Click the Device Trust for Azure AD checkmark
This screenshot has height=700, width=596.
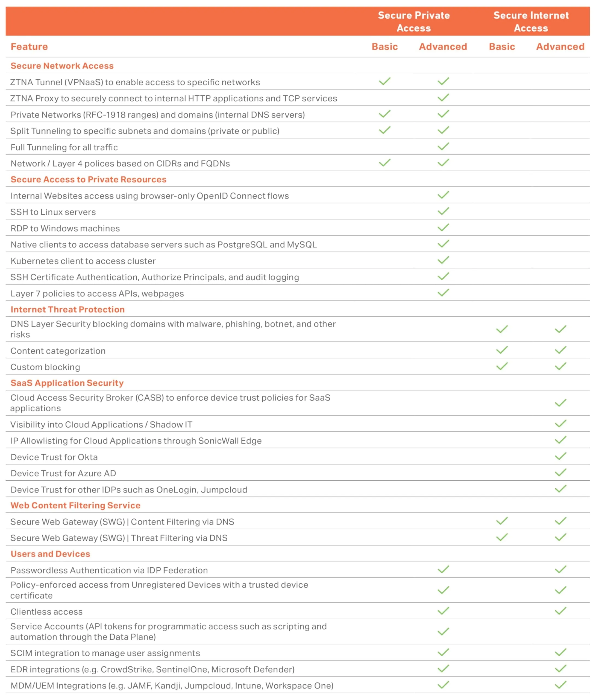tap(560, 472)
